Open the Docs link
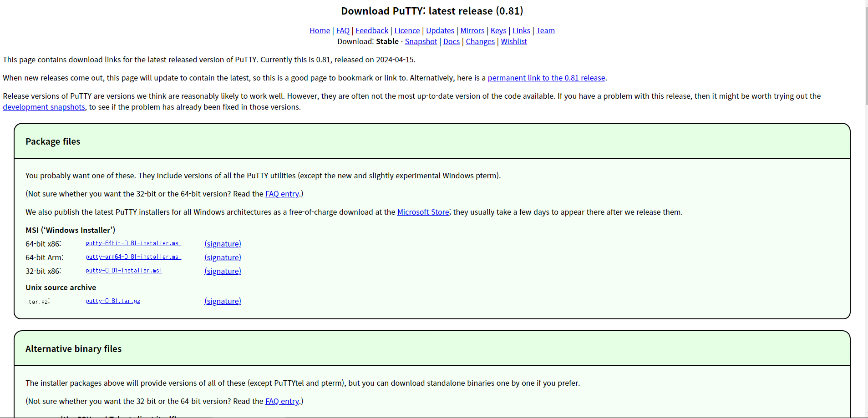 click(x=452, y=41)
